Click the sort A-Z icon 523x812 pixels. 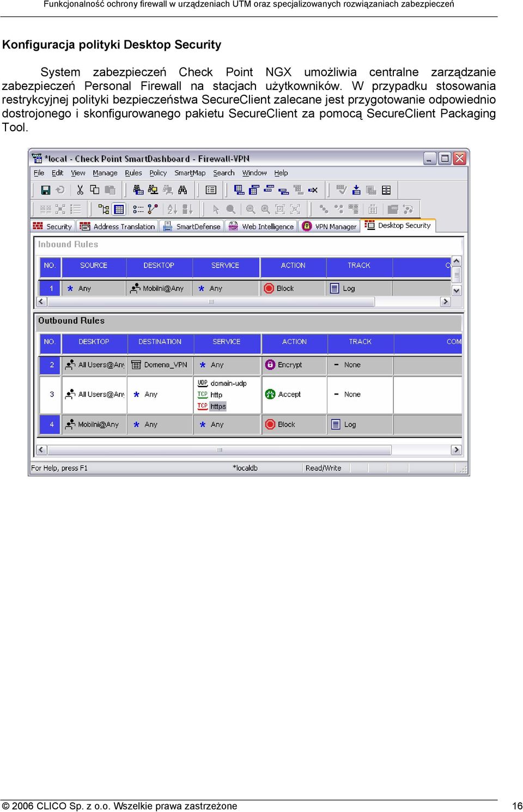[x=172, y=209]
